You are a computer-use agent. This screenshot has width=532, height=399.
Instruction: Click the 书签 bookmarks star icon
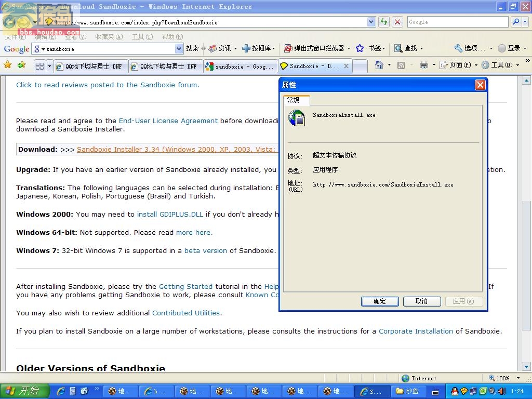click(x=360, y=48)
